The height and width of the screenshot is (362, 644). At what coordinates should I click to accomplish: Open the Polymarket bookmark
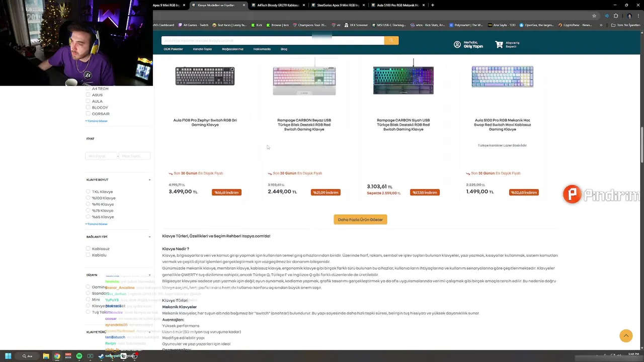(x=466, y=25)
